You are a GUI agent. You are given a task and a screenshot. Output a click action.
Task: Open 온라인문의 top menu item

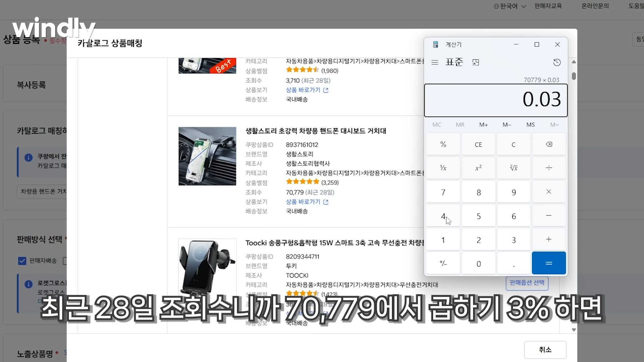[x=595, y=6]
